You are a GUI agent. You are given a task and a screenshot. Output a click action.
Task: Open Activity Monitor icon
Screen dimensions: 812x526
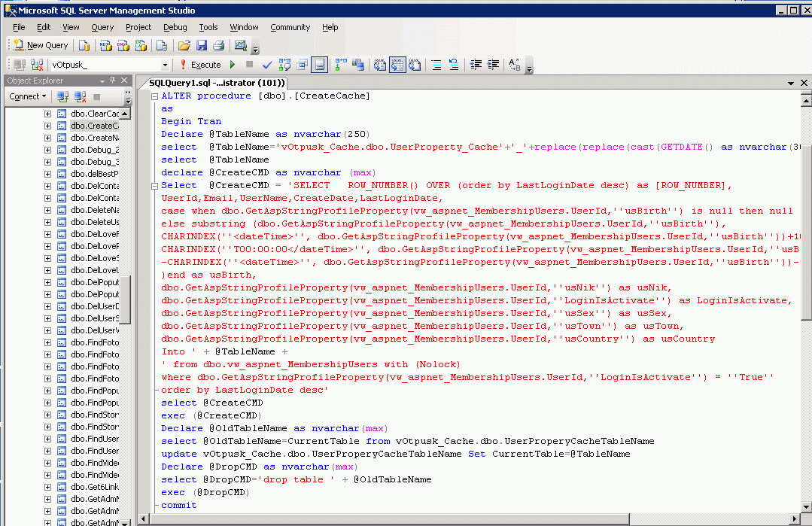[x=240, y=46]
